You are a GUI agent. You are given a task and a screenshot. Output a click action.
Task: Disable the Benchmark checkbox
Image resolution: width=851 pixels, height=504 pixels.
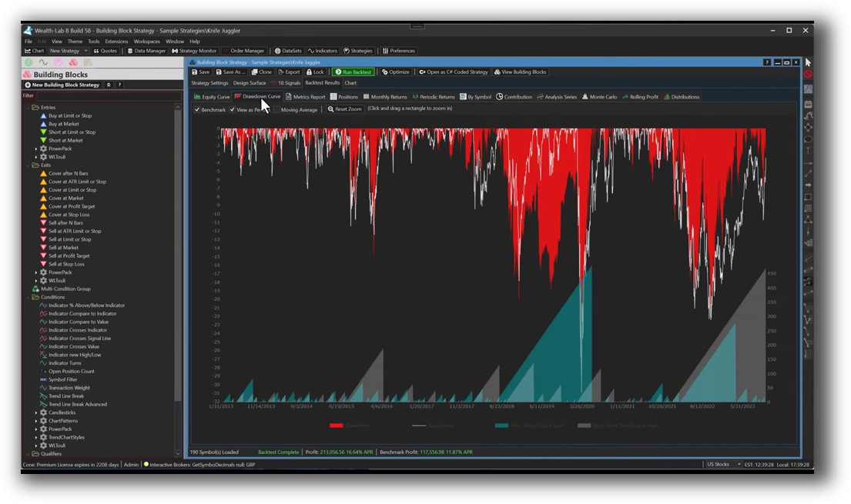(x=197, y=109)
